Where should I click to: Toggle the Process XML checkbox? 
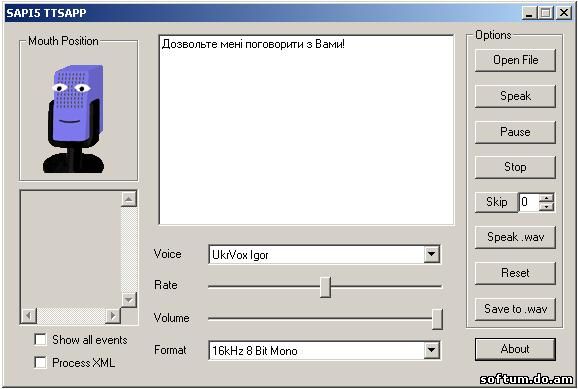click(x=40, y=362)
